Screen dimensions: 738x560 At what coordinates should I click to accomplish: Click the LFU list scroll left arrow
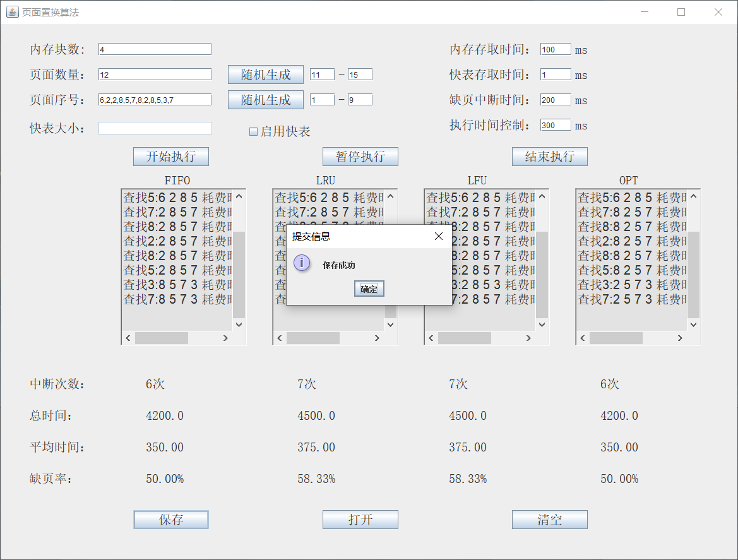pos(431,338)
